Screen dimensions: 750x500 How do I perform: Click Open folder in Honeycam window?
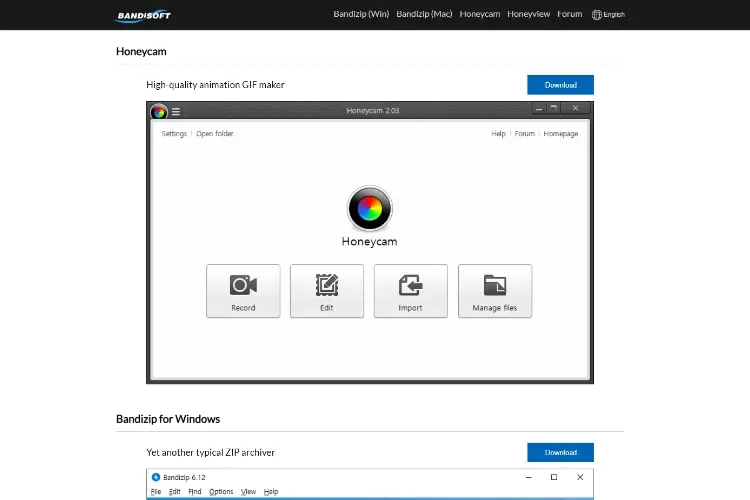(x=215, y=133)
